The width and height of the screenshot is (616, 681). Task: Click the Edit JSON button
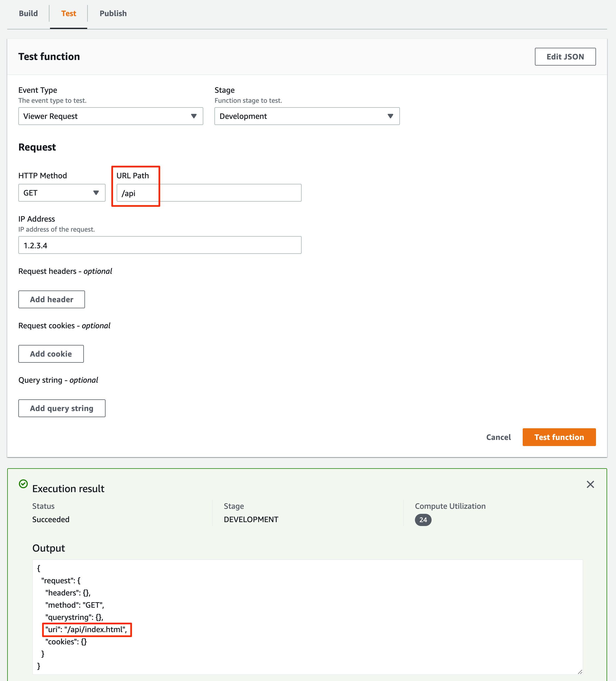coord(565,57)
